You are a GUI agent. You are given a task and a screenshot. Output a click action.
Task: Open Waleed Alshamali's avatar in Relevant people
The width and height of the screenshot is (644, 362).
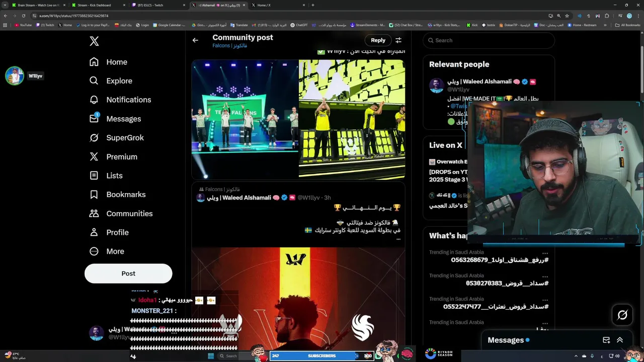point(436,85)
